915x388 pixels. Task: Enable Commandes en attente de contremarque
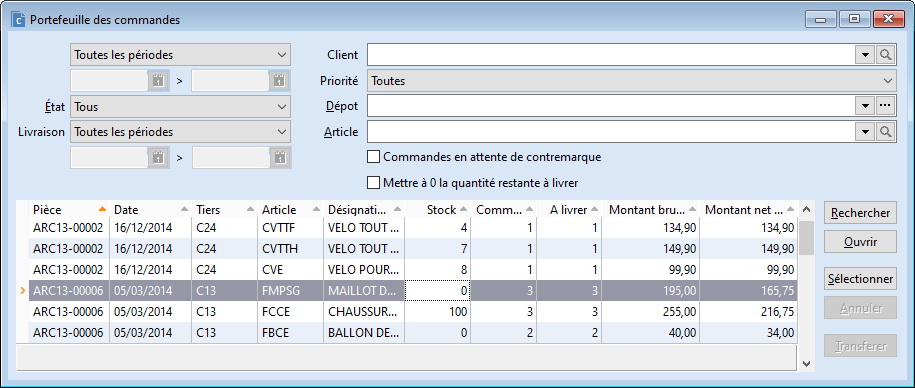373,157
